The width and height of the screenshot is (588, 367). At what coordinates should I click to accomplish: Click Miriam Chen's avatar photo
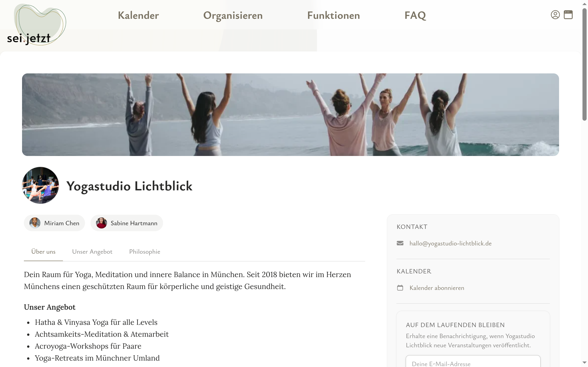35,223
